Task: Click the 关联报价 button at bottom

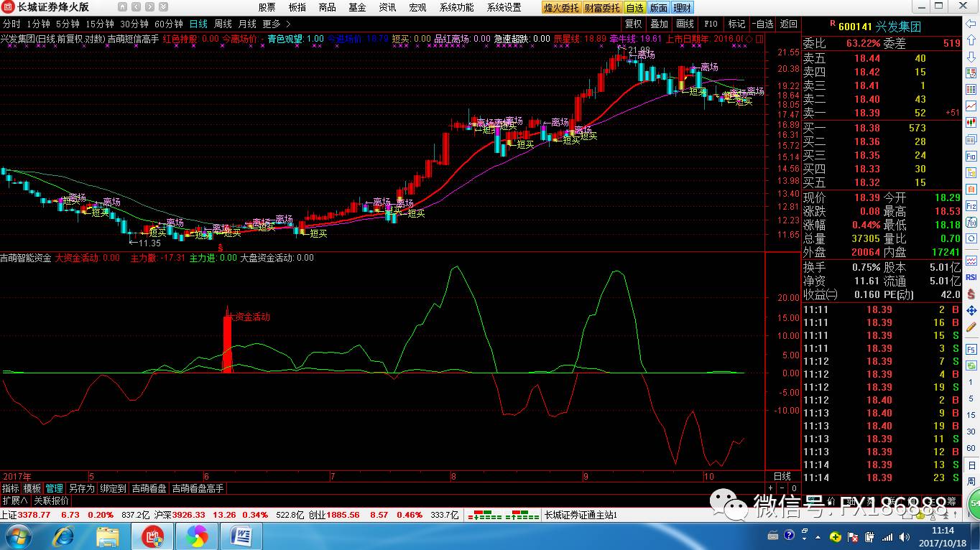Action: coord(52,500)
